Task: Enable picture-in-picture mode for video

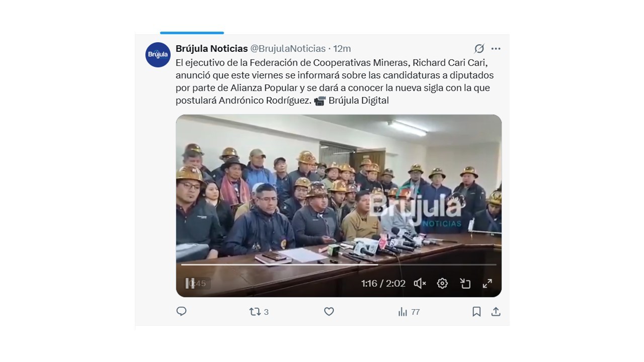Action: 465,284
